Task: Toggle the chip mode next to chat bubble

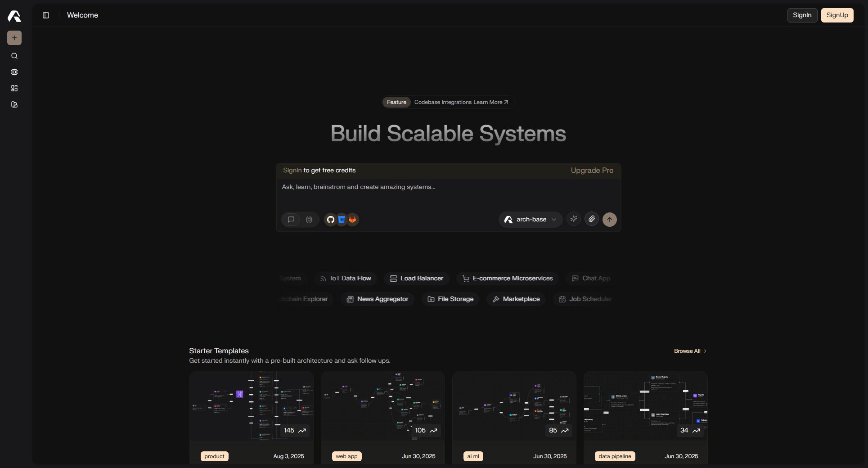Action: point(309,220)
